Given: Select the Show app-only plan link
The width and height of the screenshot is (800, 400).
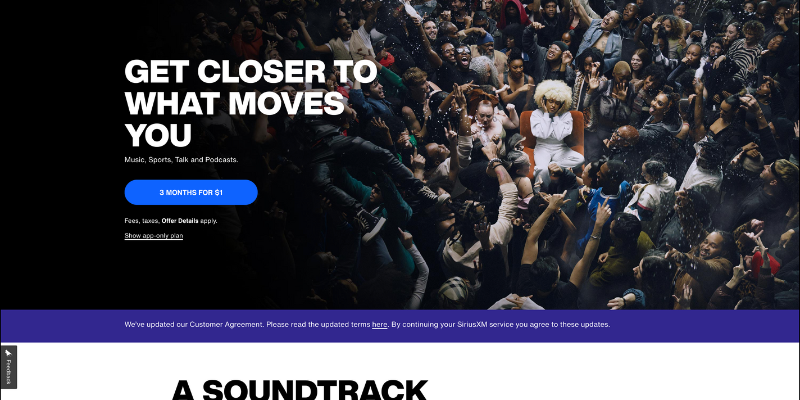Looking at the screenshot, I should pos(154,236).
